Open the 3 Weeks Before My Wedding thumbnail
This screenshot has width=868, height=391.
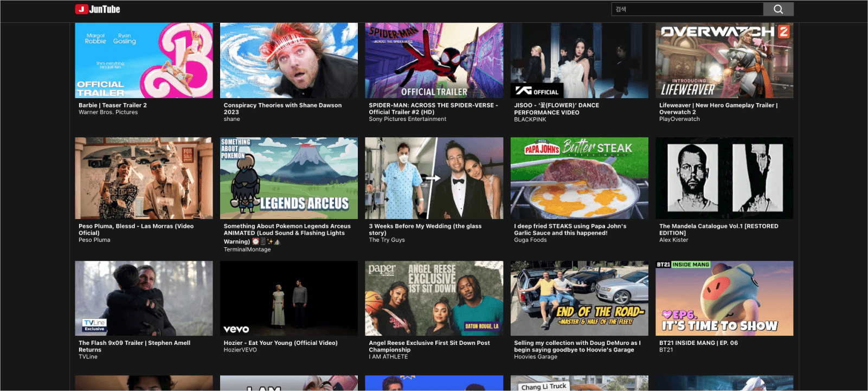(434, 178)
